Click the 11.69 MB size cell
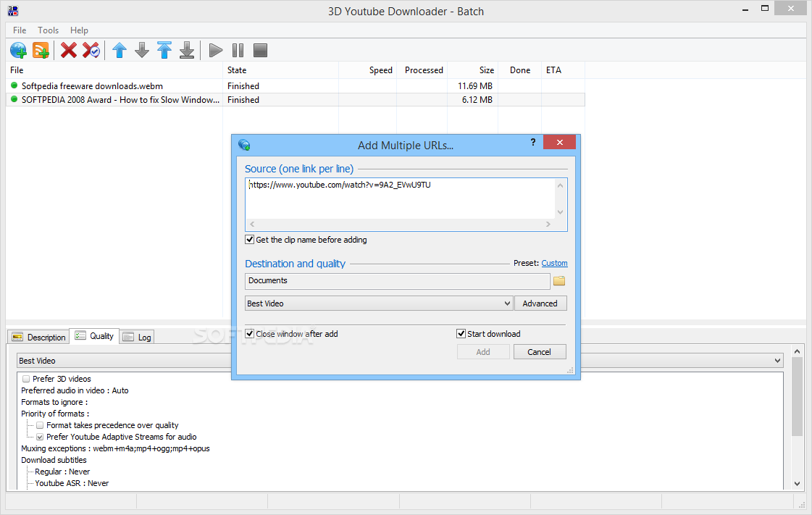 475,86
